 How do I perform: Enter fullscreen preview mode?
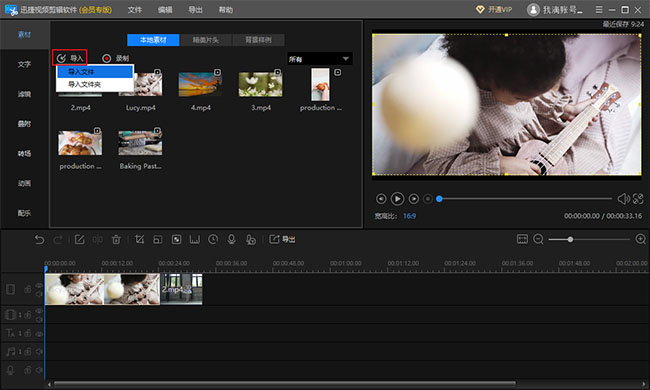638,199
